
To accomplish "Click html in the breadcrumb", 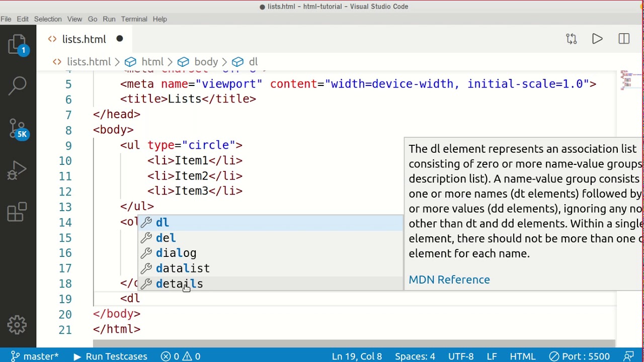I will pyautogui.click(x=152, y=62).
